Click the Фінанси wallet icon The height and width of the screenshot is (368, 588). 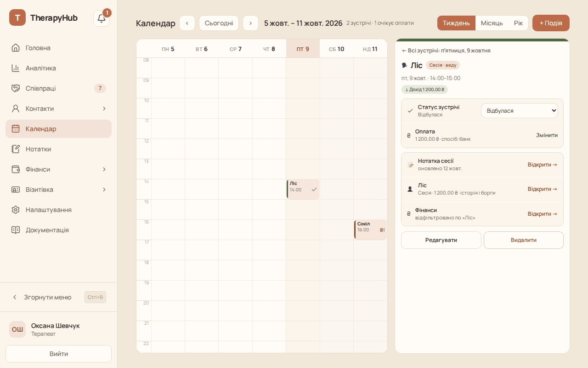pyautogui.click(x=16, y=169)
